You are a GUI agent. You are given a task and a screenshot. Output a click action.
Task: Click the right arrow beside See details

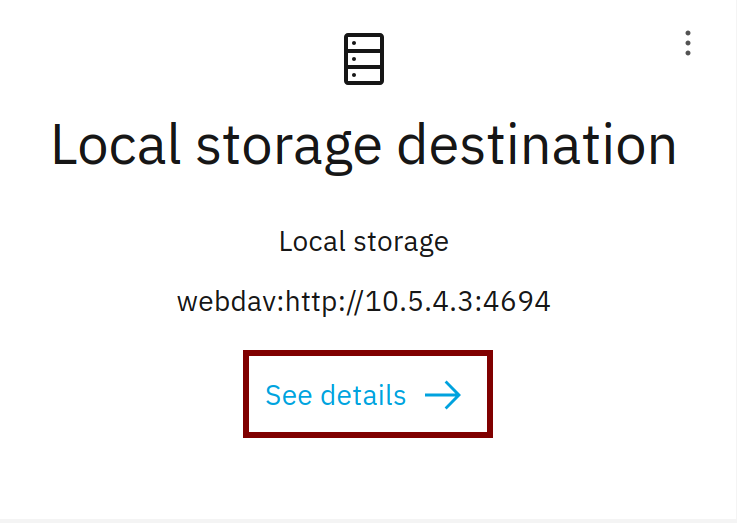[443, 396]
